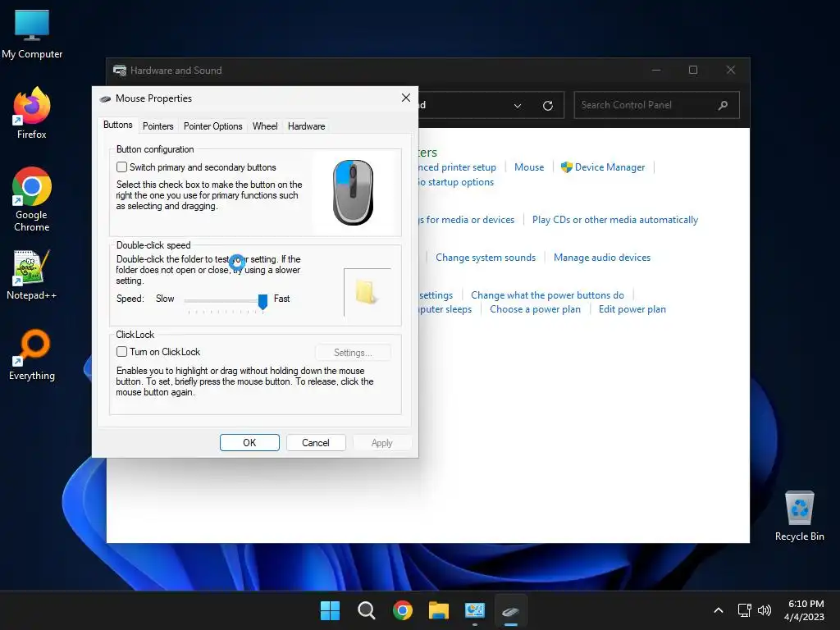Minimize the Hardware and Sound window
This screenshot has width=840, height=630.
(656, 71)
